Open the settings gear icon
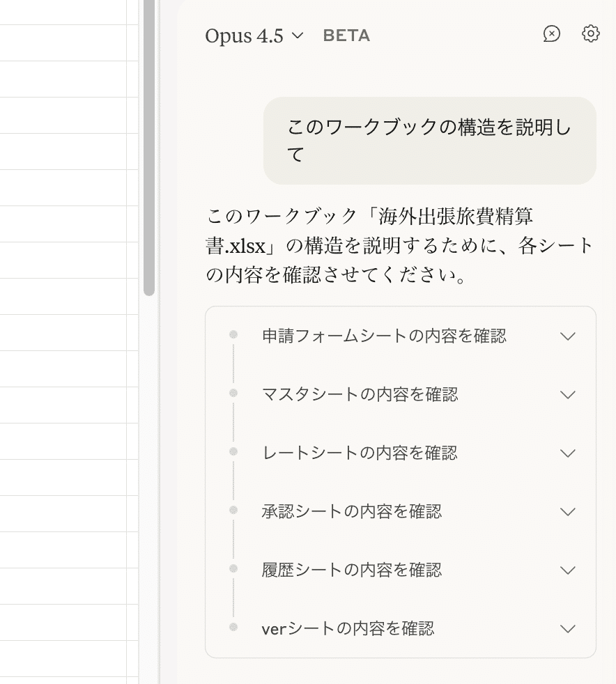 click(590, 34)
